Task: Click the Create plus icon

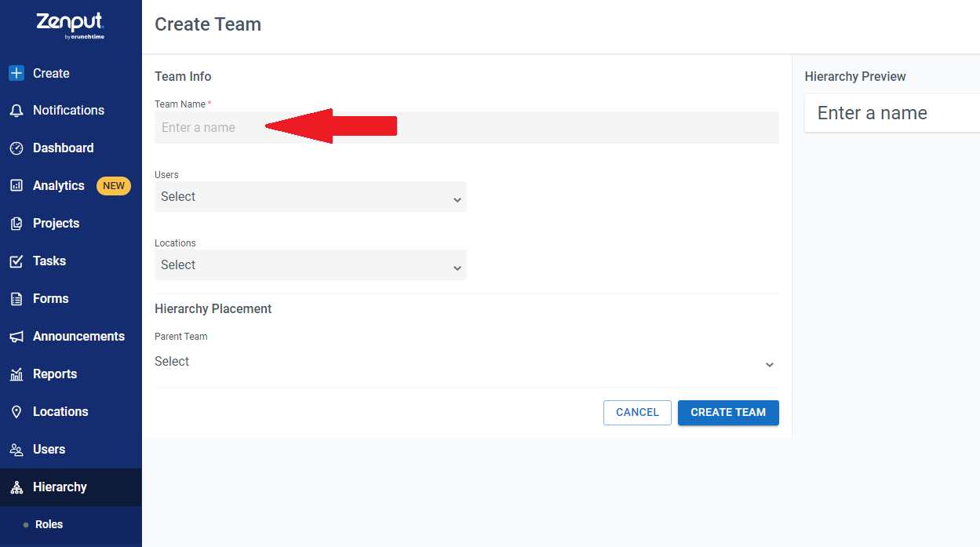Action: pyautogui.click(x=16, y=73)
